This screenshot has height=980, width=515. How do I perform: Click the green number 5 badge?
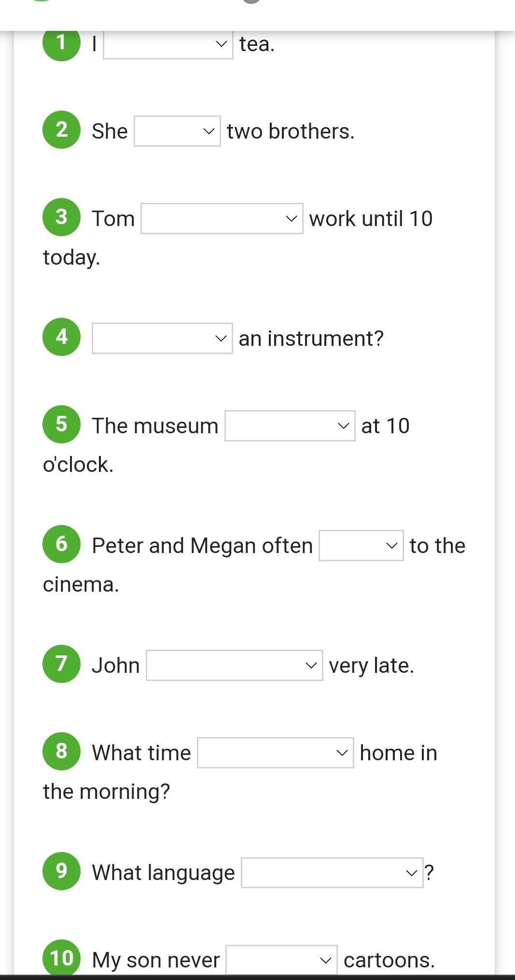click(x=61, y=424)
